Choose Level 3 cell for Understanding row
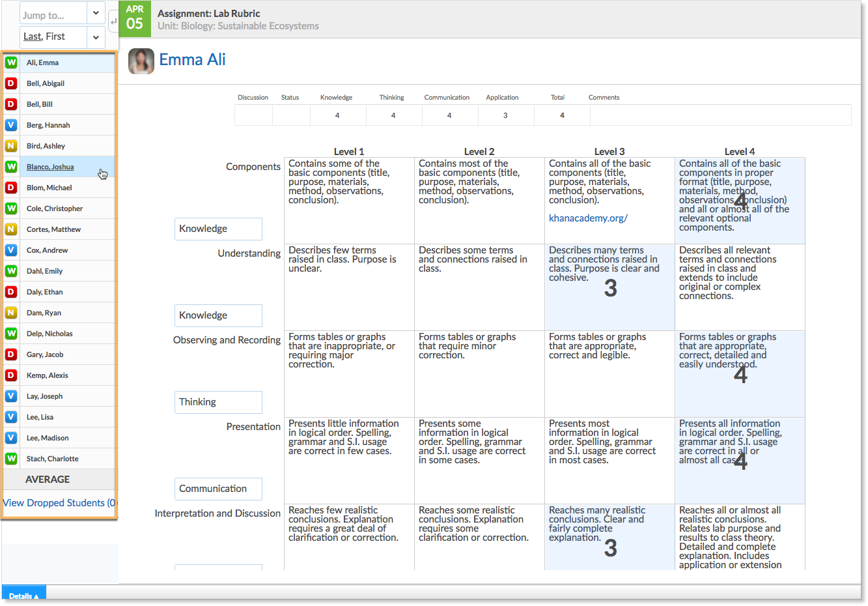The width and height of the screenshot is (868, 606). [x=609, y=287]
